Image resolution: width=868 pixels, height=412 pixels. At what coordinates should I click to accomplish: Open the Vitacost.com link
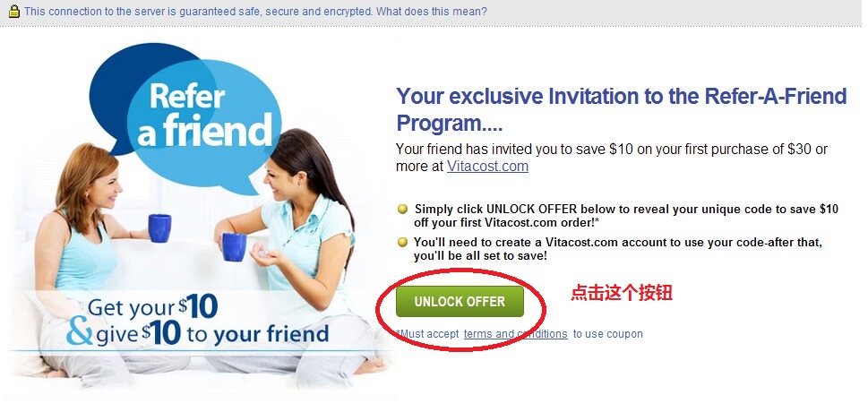point(487,166)
